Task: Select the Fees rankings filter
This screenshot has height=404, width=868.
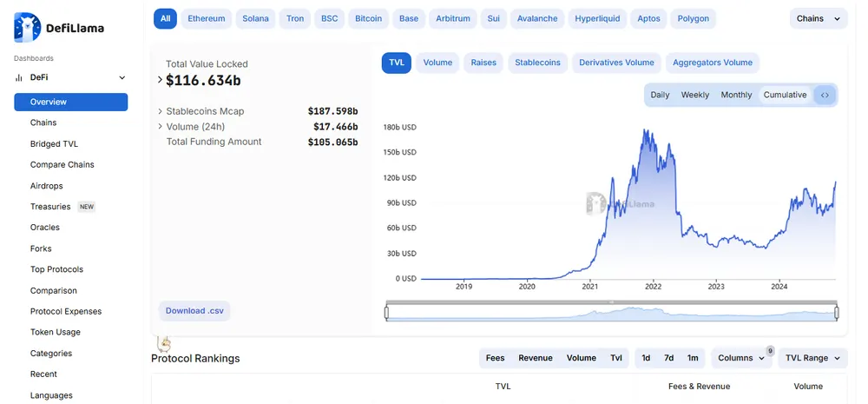Action: click(495, 358)
